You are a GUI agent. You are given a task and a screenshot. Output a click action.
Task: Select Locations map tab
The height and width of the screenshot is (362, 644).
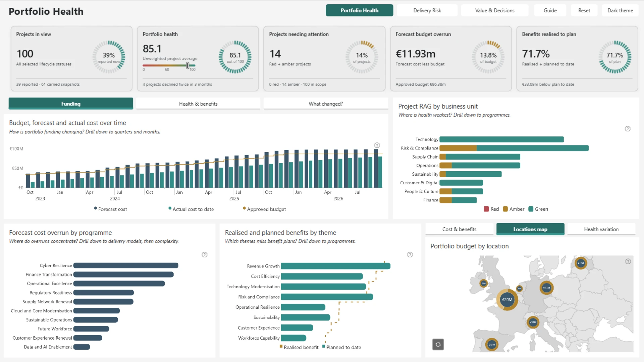(x=530, y=229)
